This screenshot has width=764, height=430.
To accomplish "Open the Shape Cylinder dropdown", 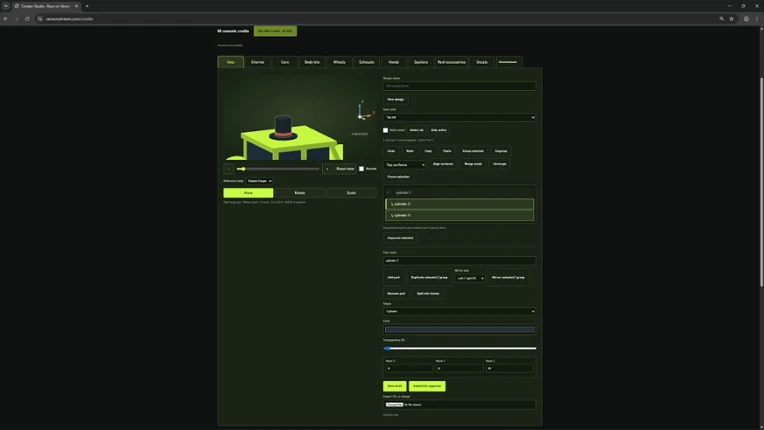I will click(x=459, y=311).
